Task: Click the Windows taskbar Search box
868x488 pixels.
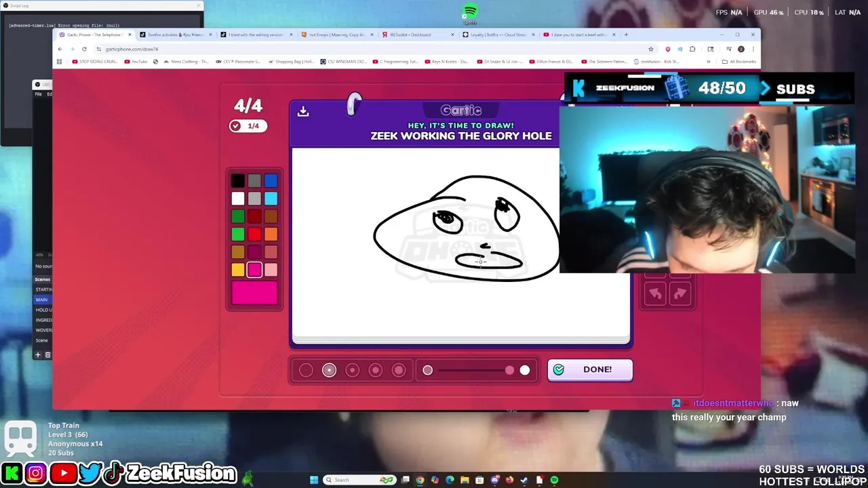Action: pos(359,480)
